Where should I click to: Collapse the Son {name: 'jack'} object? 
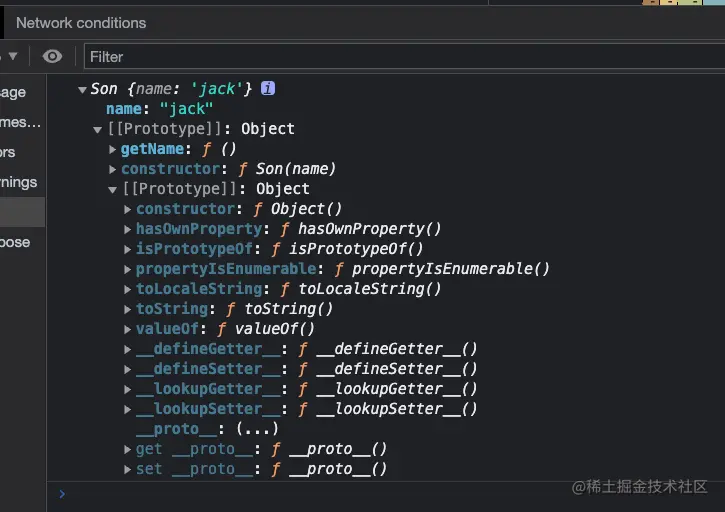[82, 89]
